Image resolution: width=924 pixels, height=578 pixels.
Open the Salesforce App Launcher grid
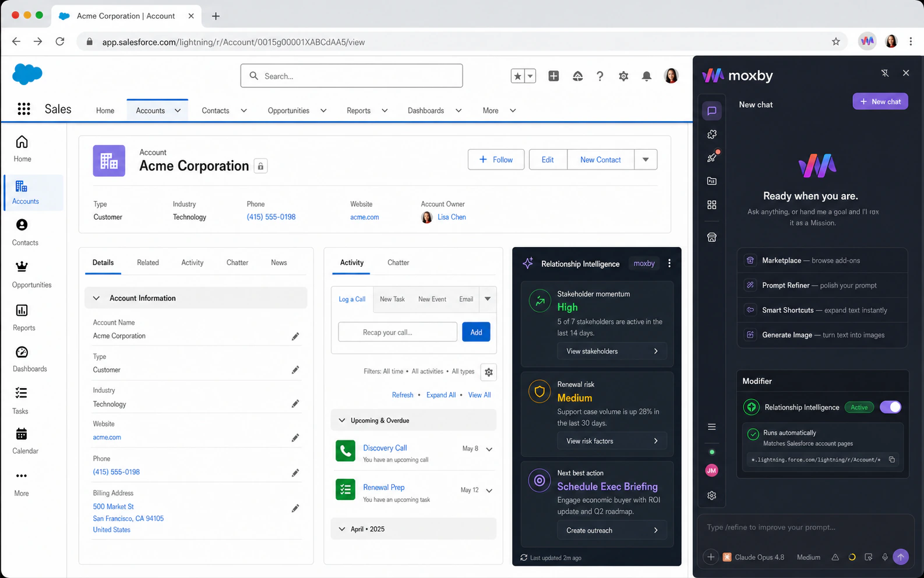pos(24,109)
